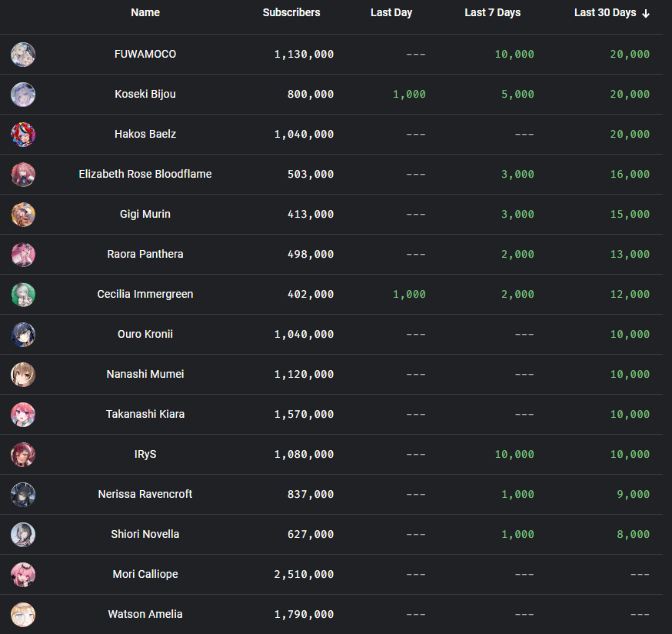
Task: Click Cecilia Immergreen's green avatar
Action: point(23,295)
